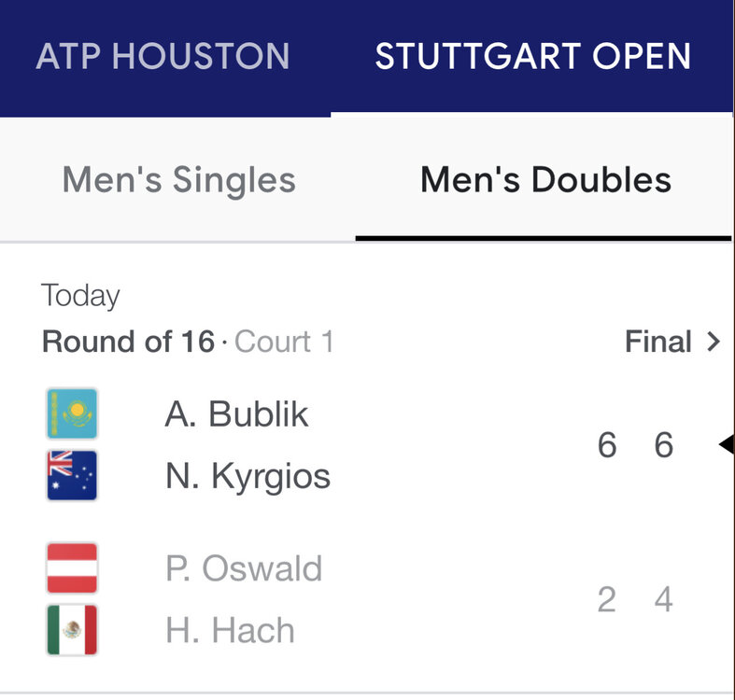The width and height of the screenshot is (735, 700).
Task: Click the winner arrow indicator
Action: pyautogui.click(x=726, y=446)
